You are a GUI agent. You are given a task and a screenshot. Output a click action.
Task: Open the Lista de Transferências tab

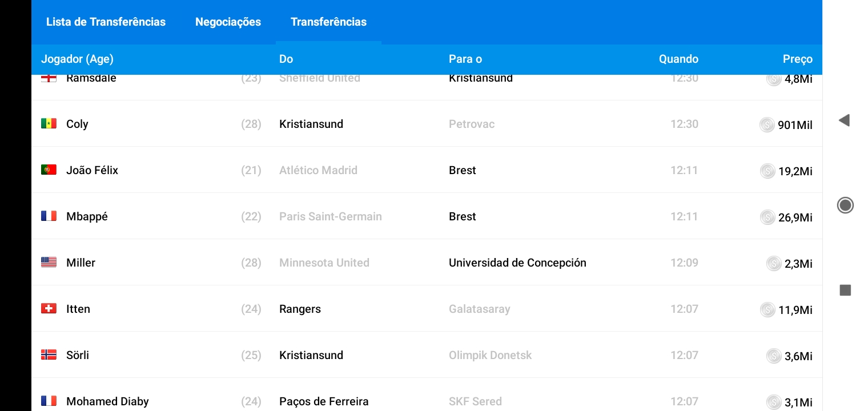(106, 22)
